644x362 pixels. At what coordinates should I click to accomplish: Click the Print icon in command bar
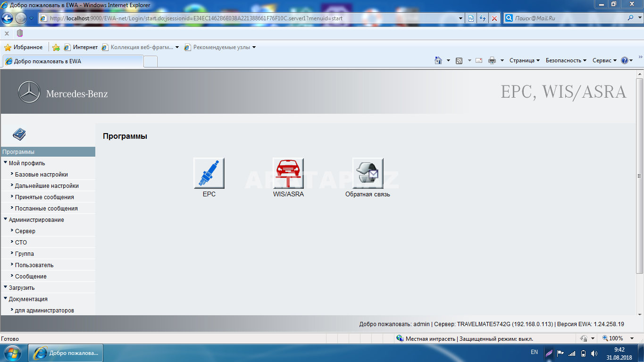pyautogui.click(x=492, y=60)
